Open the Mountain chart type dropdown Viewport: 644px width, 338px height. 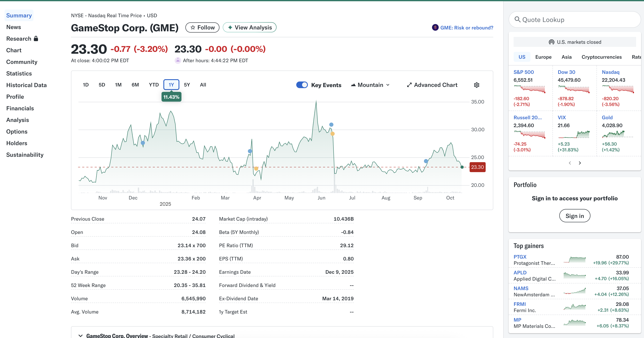click(370, 85)
